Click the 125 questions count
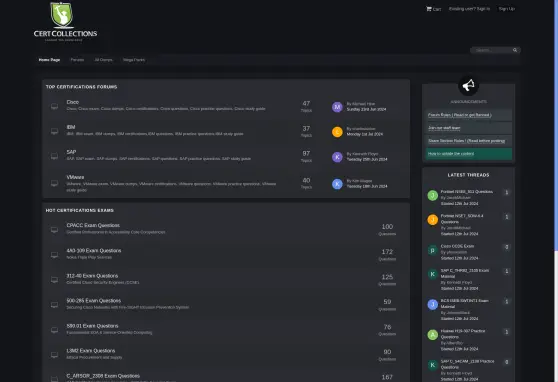Image resolution: width=558 pixels, height=382 pixels. click(x=387, y=277)
